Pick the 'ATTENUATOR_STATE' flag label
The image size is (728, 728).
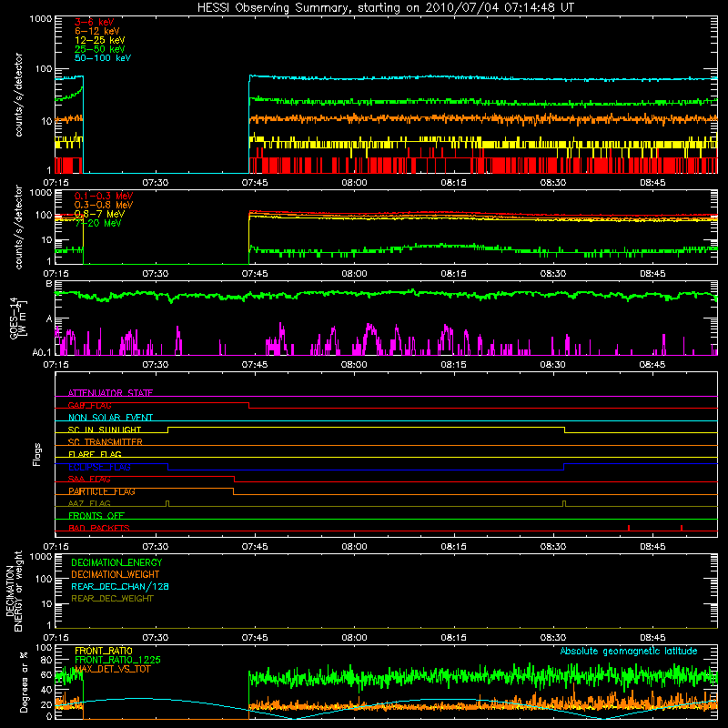tap(110, 393)
